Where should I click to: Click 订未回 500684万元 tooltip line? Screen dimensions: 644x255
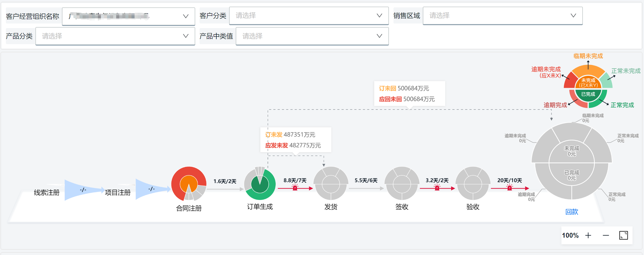pyautogui.click(x=404, y=88)
